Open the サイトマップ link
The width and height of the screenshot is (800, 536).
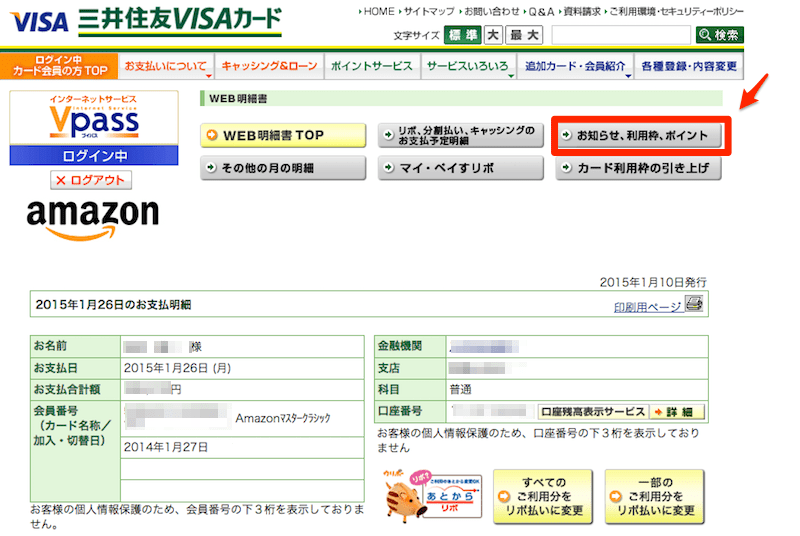click(x=427, y=11)
